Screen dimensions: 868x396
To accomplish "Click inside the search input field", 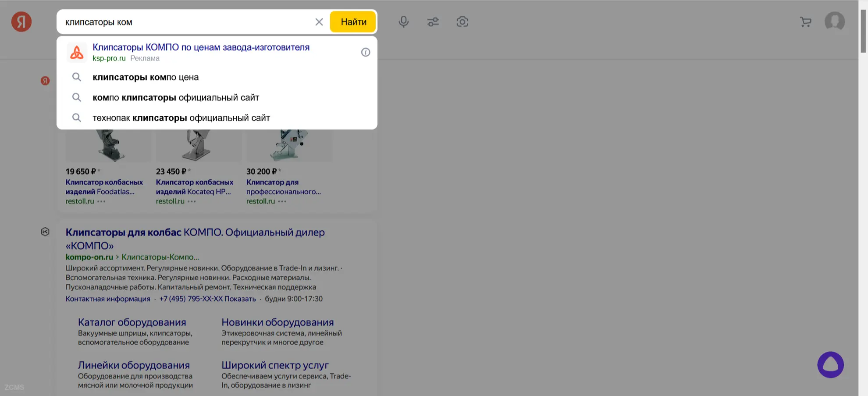I will click(184, 22).
